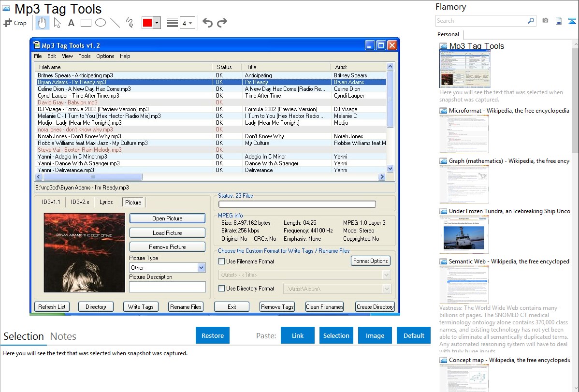Click the Under Frozen Tundra snapshot icon
579x392 pixels.
coord(443,211)
